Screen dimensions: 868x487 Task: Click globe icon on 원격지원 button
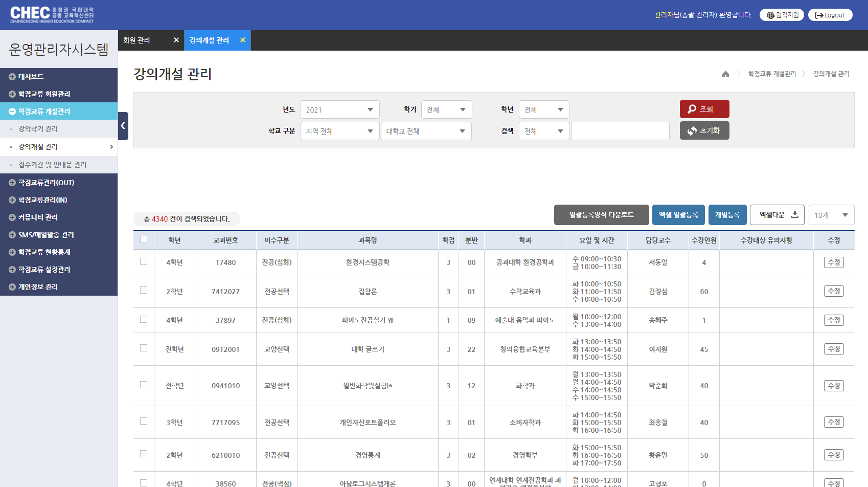[770, 15]
